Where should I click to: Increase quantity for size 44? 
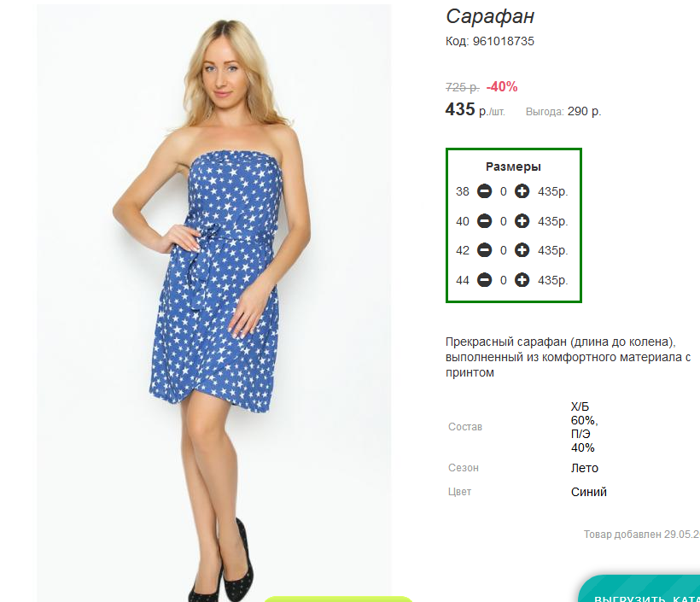click(x=522, y=280)
